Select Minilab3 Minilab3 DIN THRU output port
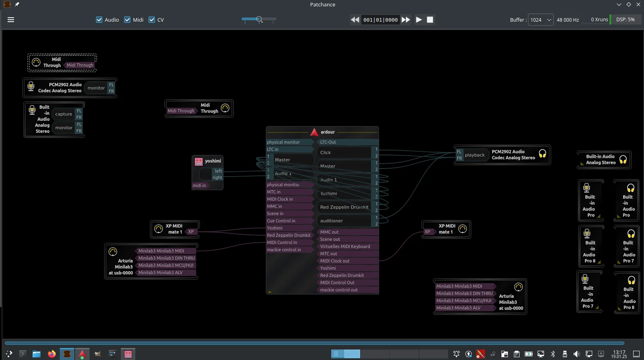The height and width of the screenshot is (360, 644). [166, 258]
